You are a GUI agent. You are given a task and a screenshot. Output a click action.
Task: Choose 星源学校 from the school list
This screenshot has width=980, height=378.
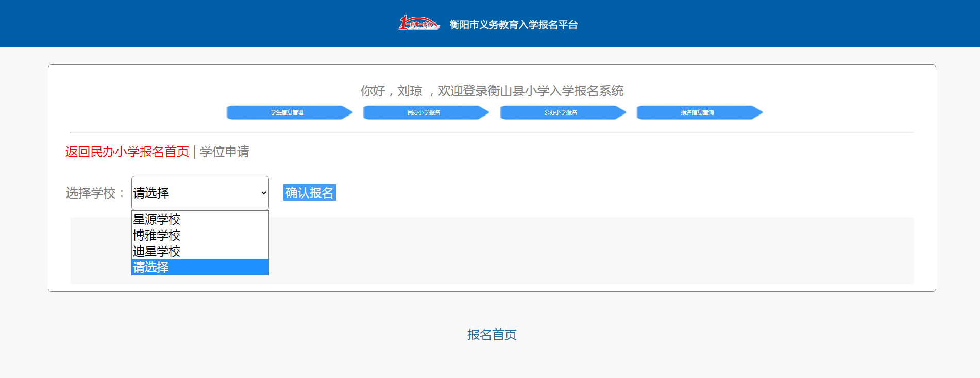click(157, 220)
